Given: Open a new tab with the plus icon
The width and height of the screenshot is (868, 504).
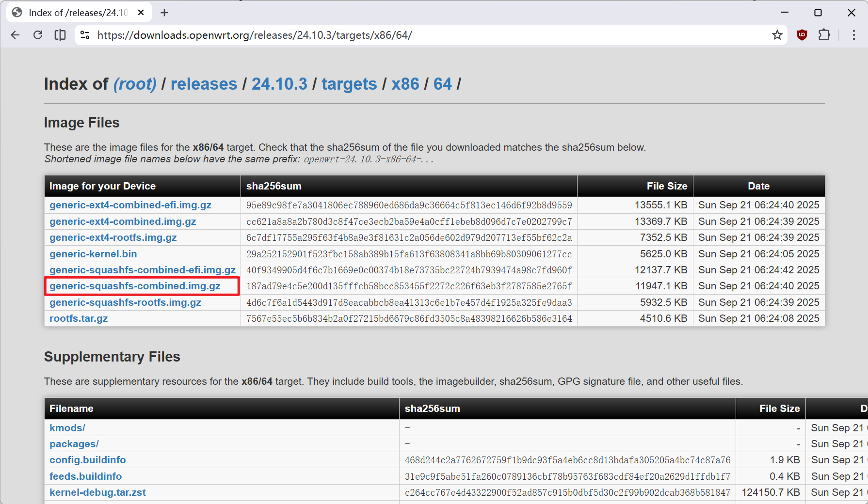Looking at the screenshot, I should click(x=164, y=12).
